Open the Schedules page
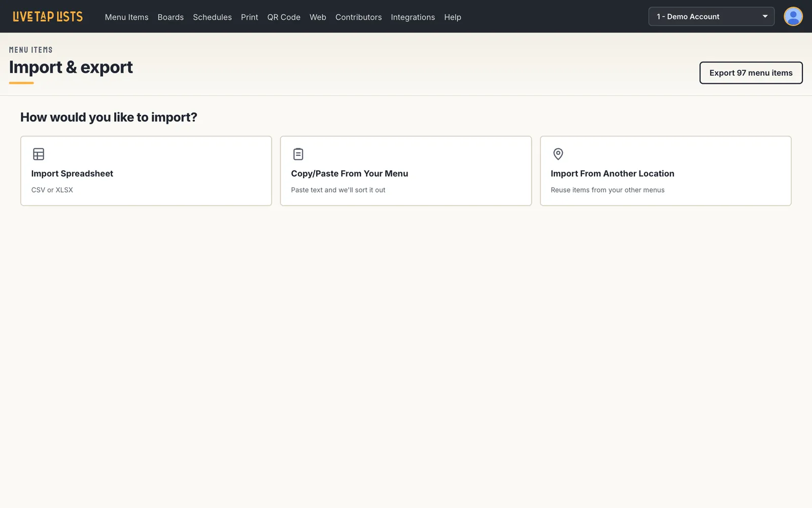The image size is (812, 508). coord(212,17)
